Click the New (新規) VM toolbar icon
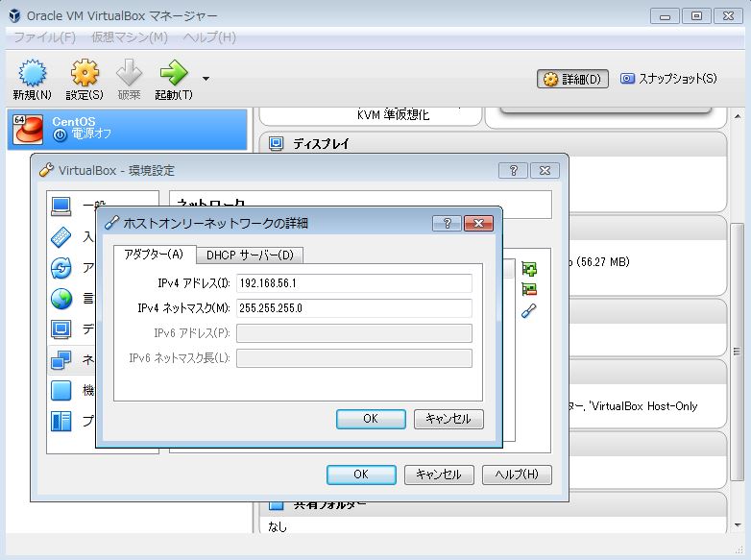Screen dimensions: 751x560 tap(32, 73)
